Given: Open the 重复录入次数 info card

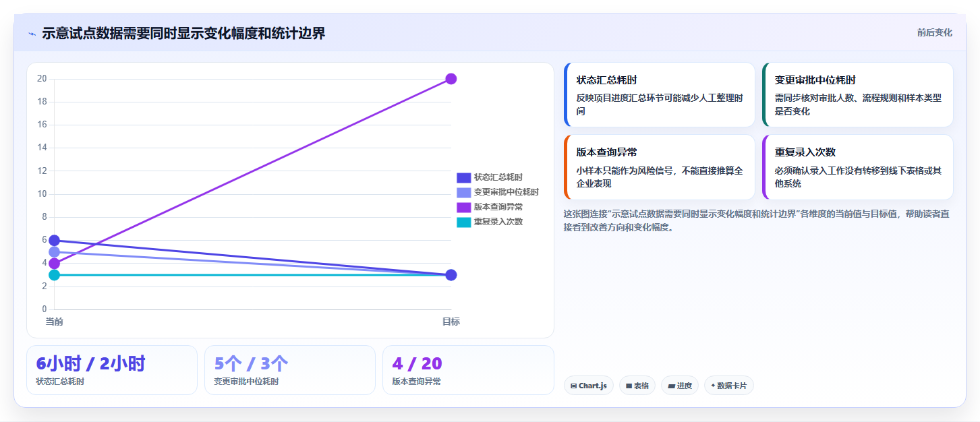Looking at the screenshot, I should click(x=858, y=167).
